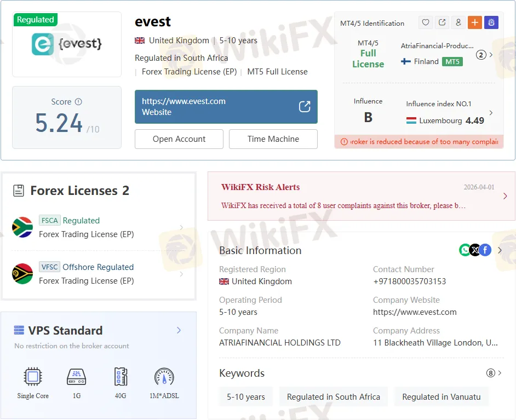Image resolution: width=516 pixels, height=420 pixels.
Task: Click the WhatsApp social icon
Action: tap(465, 250)
